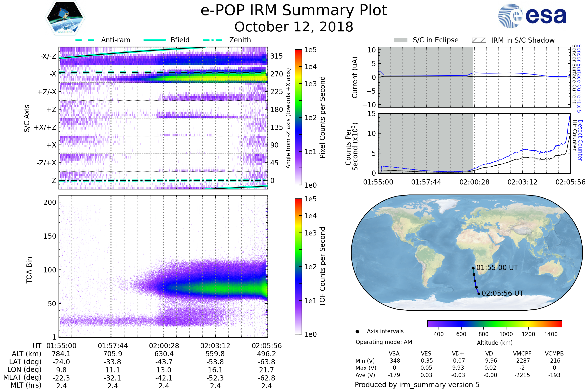Viewport: 588px width, 392px height.
Task: Click the S/C in Eclipse gray legend patch
Action: (x=400, y=40)
